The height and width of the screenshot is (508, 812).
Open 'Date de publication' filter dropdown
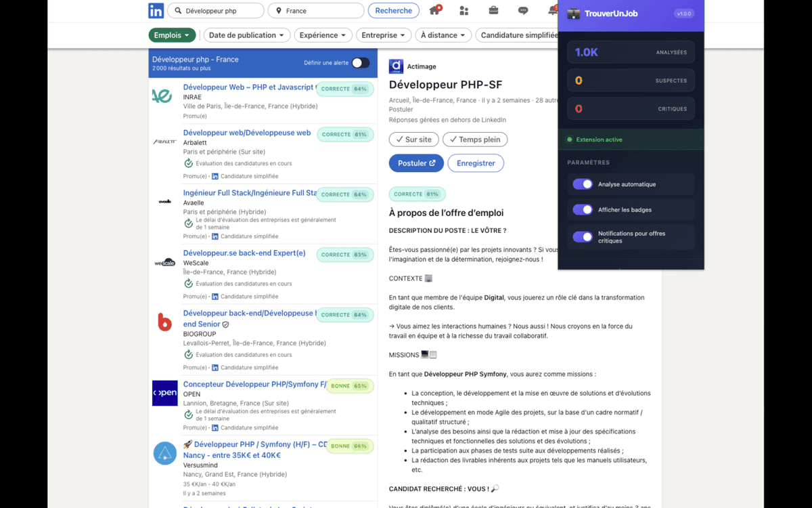(x=246, y=35)
